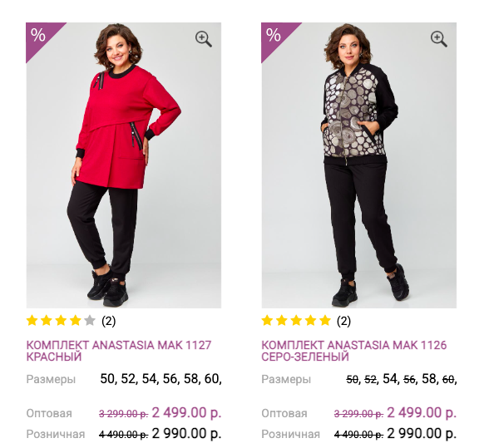Click review count (2) under red outfit
This screenshot has width=484, height=448.
pyautogui.click(x=108, y=321)
